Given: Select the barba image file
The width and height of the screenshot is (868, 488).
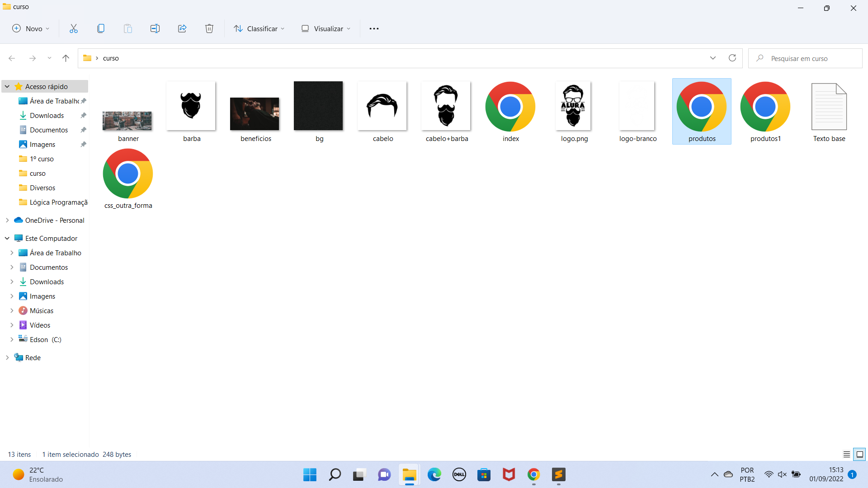Looking at the screenshot, I should 192,112.
